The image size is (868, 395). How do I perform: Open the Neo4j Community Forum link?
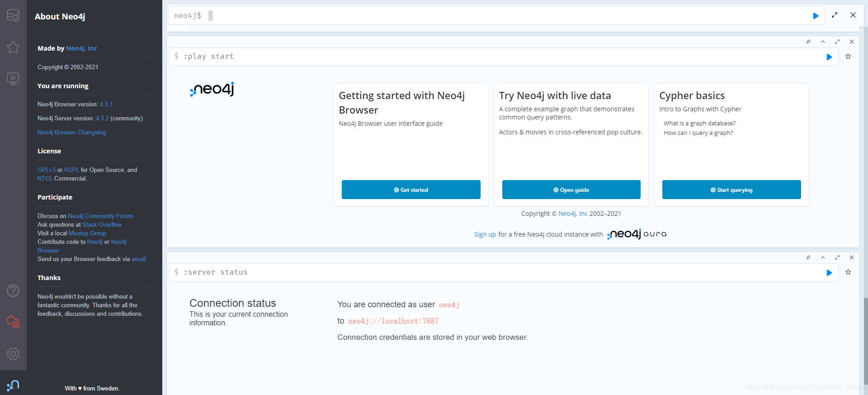coord(100,216)
